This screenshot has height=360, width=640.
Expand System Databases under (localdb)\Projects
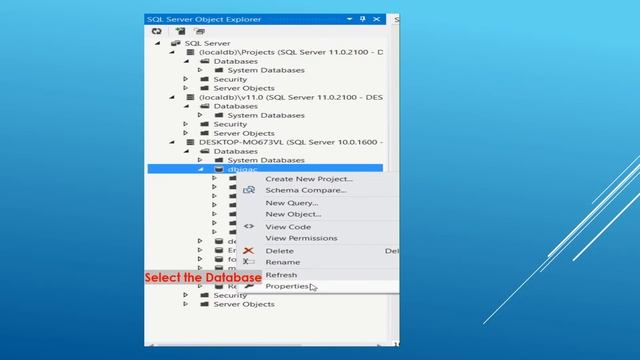click(x=200, y=70)
